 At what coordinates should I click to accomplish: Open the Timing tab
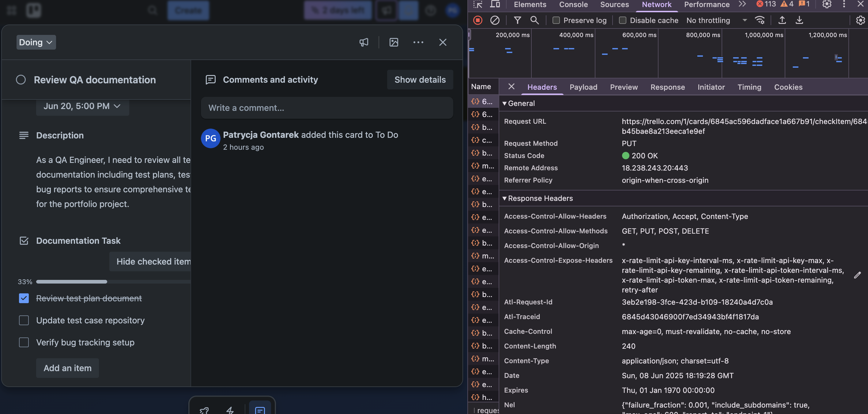point(749,87)
